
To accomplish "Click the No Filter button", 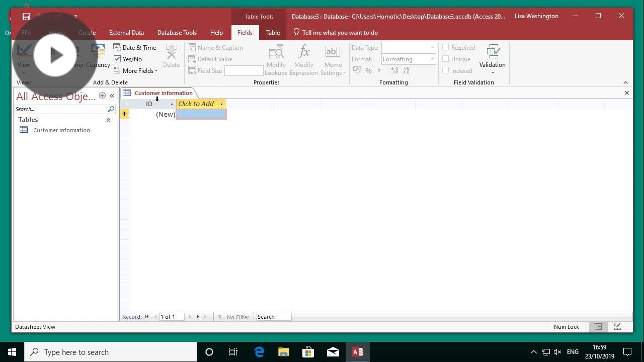I will (234, 317).
